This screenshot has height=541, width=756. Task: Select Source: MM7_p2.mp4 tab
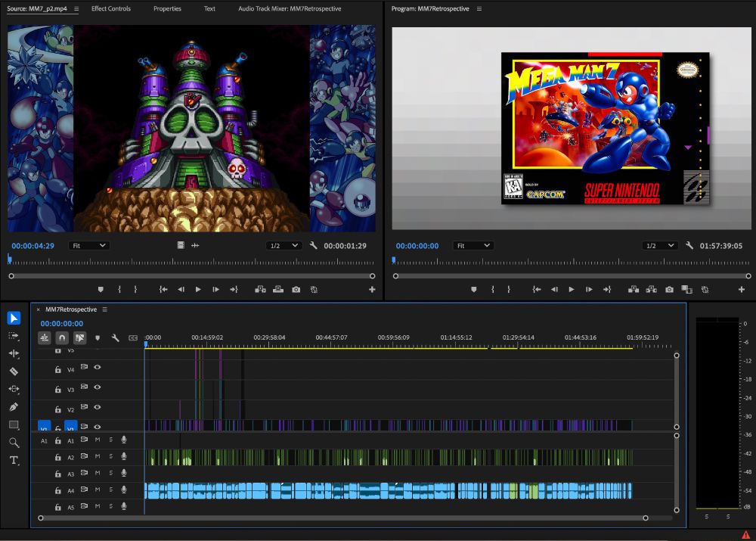[36, 8]
